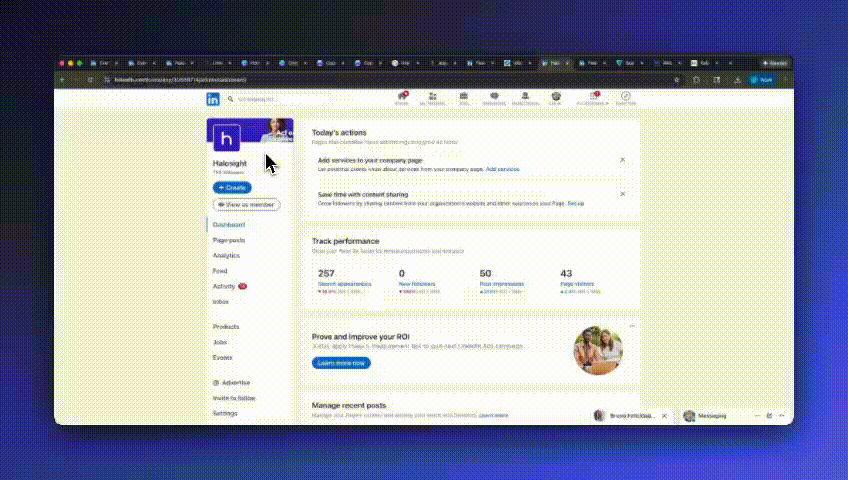This screenshot has width=848, height=480.
Task: Expand the Messaging overlay chevron
Action: click(x=781, y=416)
